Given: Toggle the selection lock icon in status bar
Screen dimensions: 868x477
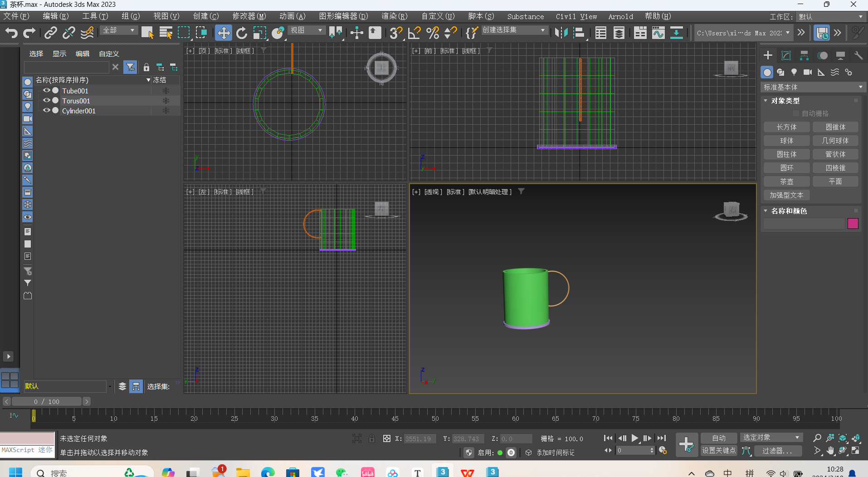Looking at the screenshot, I should pyautogui.click(x=372, y=438).
